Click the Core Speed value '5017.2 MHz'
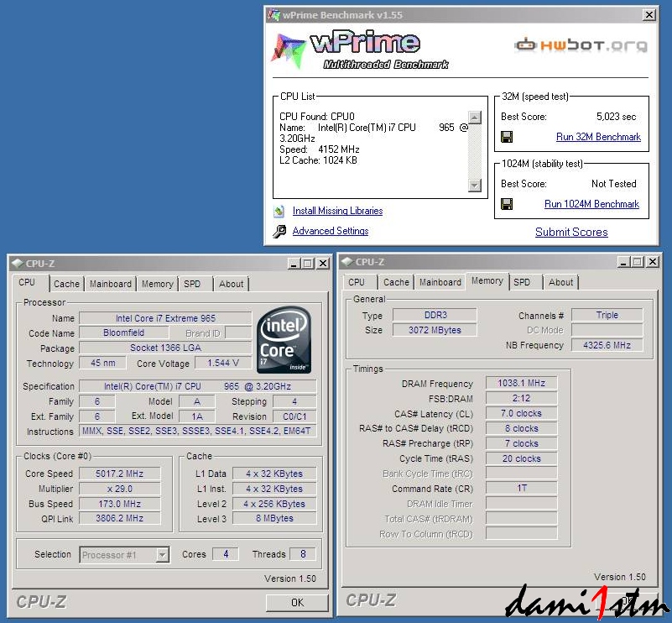The image size is (672, 623). pos(120,474)
